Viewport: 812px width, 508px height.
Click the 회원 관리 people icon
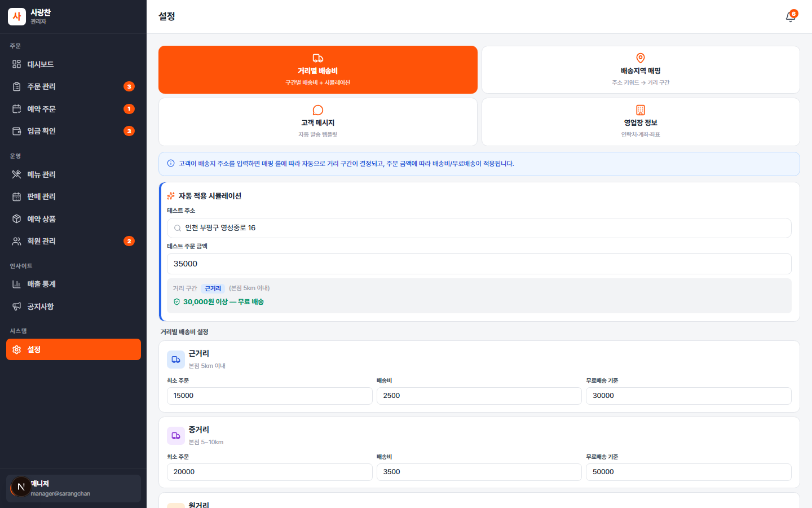tap(17, 241)
